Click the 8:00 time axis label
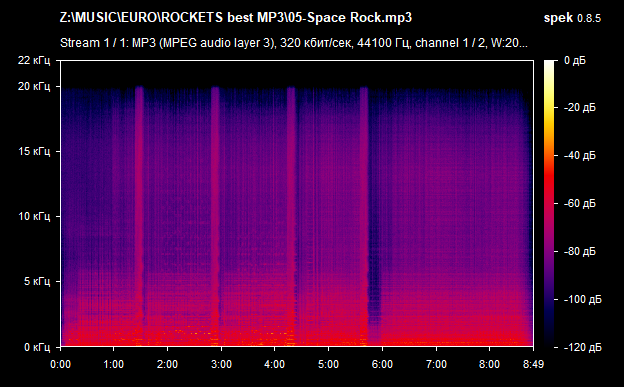The height and width of the screenshot is (387, 624). tap(489, 364)
